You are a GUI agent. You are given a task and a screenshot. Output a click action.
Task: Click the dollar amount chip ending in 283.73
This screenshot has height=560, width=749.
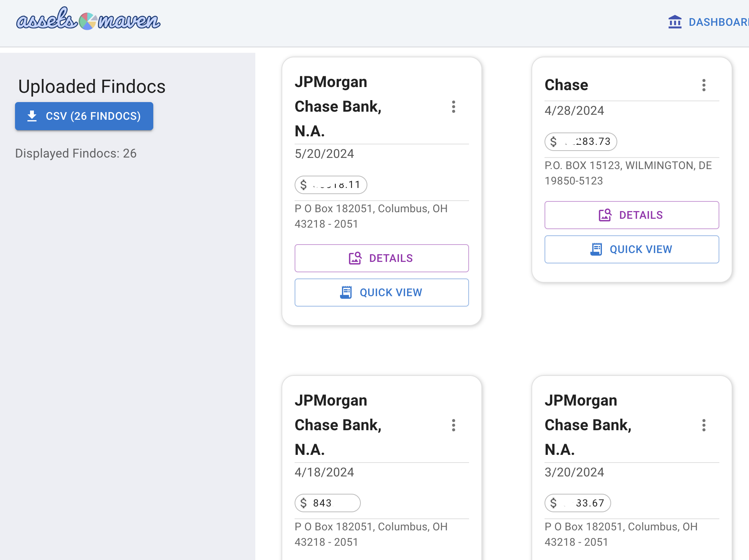point(581,142)
